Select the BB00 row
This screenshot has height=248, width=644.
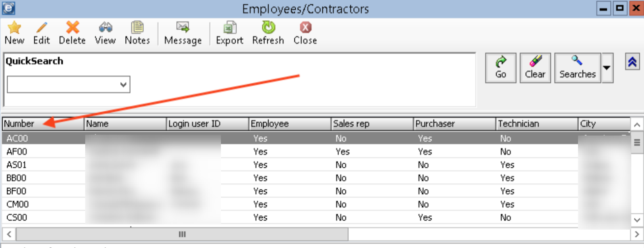[316, 178]
